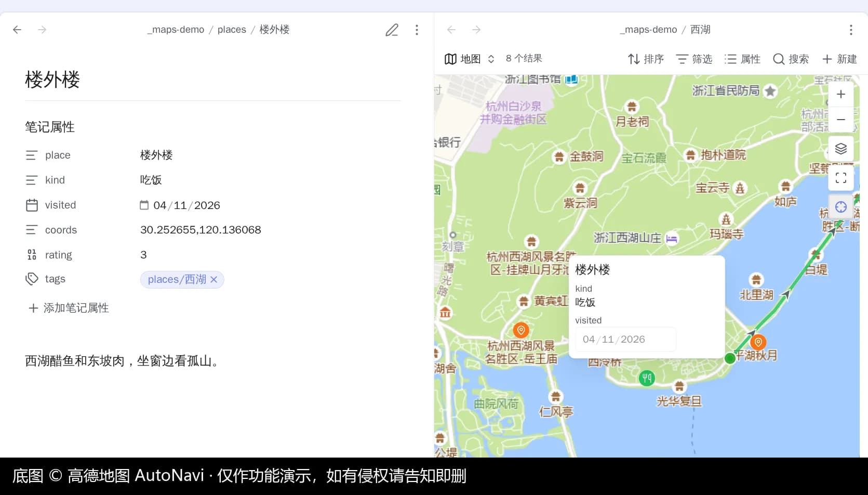This screenshot has height=495, width=868.
Task: Open _maps-demo breadcrumb in map pane
Action: click(x=648, y=30)
